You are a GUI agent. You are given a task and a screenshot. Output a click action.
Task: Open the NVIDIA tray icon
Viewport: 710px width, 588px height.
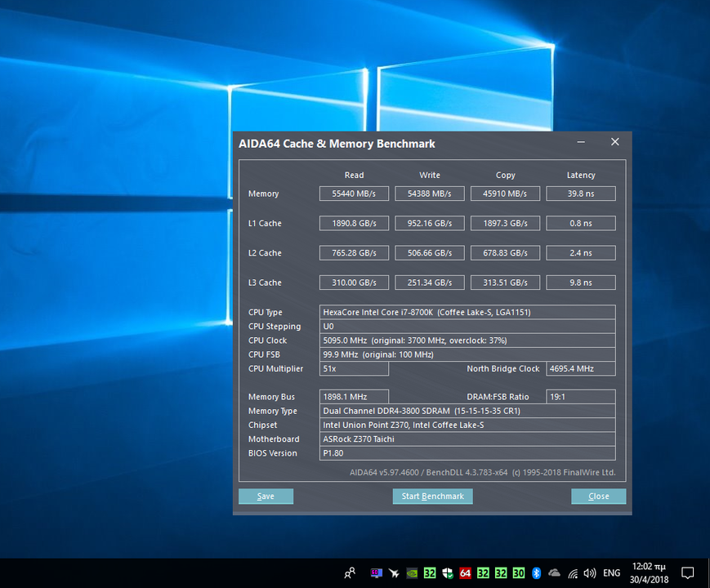pos(412,573)
